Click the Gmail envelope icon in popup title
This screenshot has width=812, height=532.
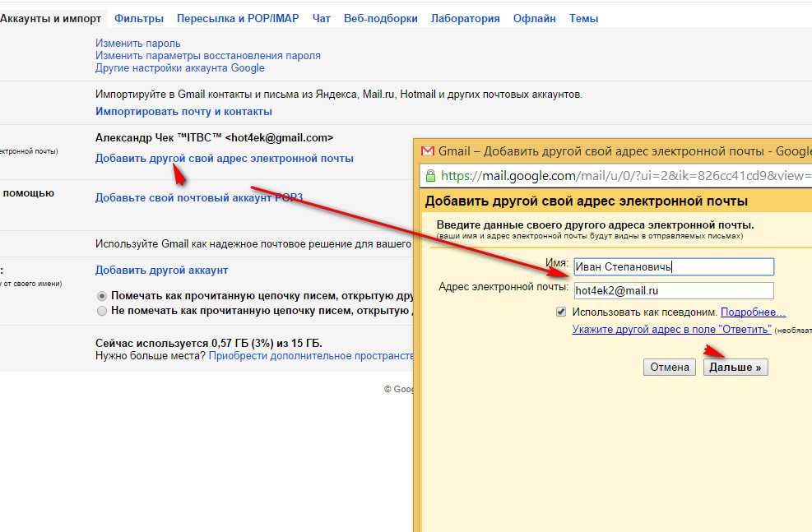pos(428,151)
